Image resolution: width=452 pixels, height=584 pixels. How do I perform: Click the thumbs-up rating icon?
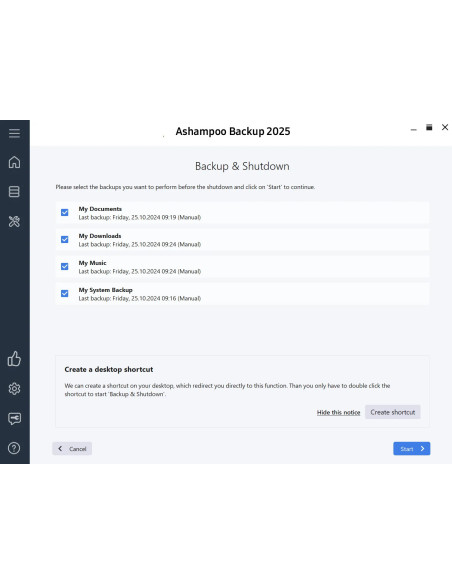[14, 359]
